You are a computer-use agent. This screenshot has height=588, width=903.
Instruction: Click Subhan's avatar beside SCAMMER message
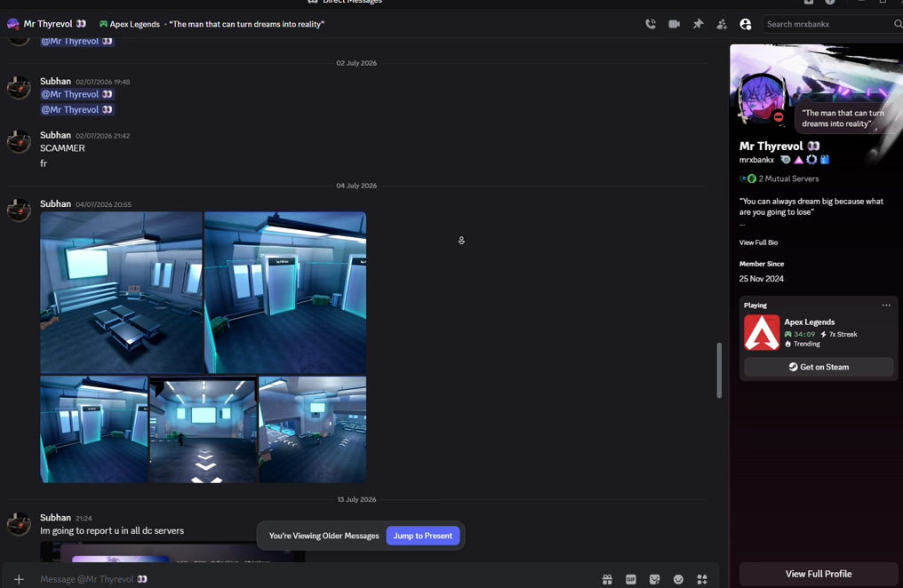point(19,141)
